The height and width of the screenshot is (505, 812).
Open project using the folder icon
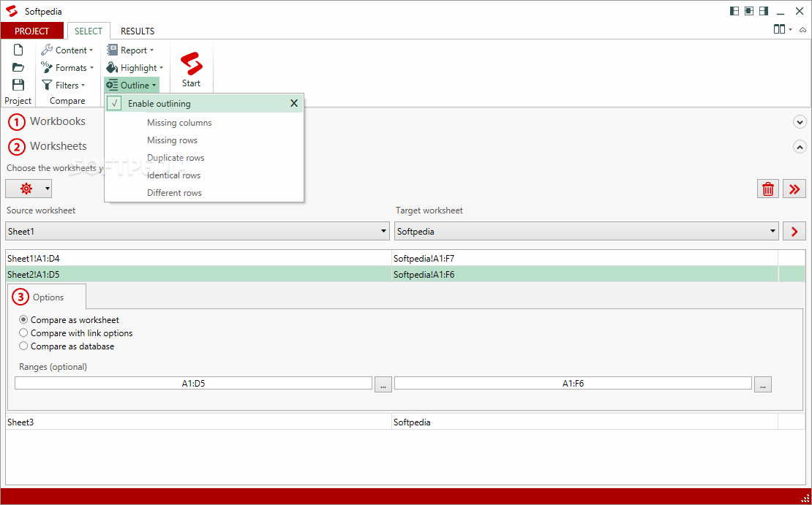[18, 67]
